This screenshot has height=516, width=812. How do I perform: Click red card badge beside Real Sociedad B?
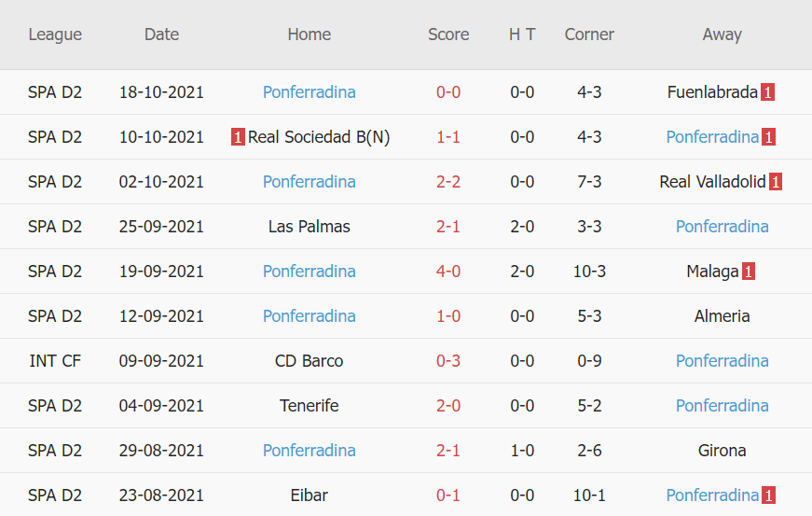238,137
